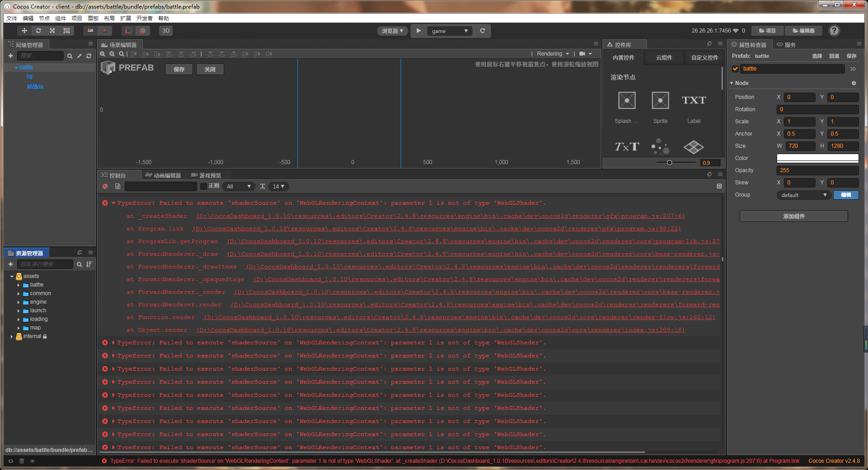Select the move transform tool
868x470 pixels.
tap(24, 31)
